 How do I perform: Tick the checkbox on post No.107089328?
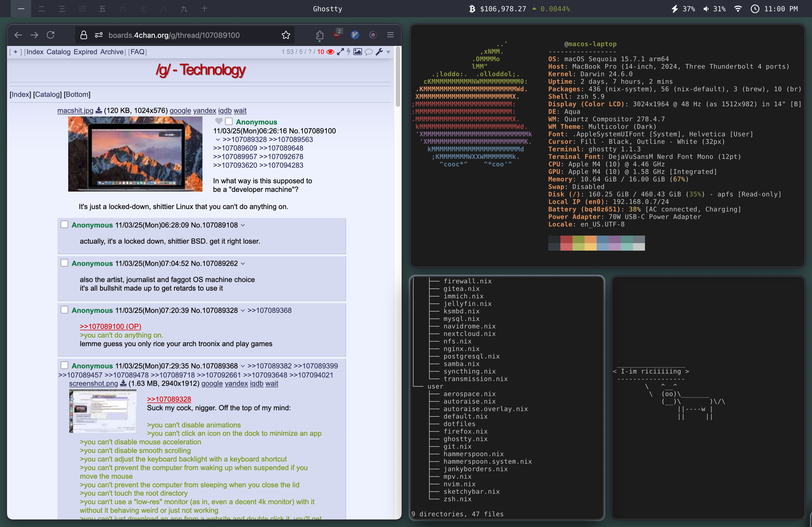pos(64,310)
